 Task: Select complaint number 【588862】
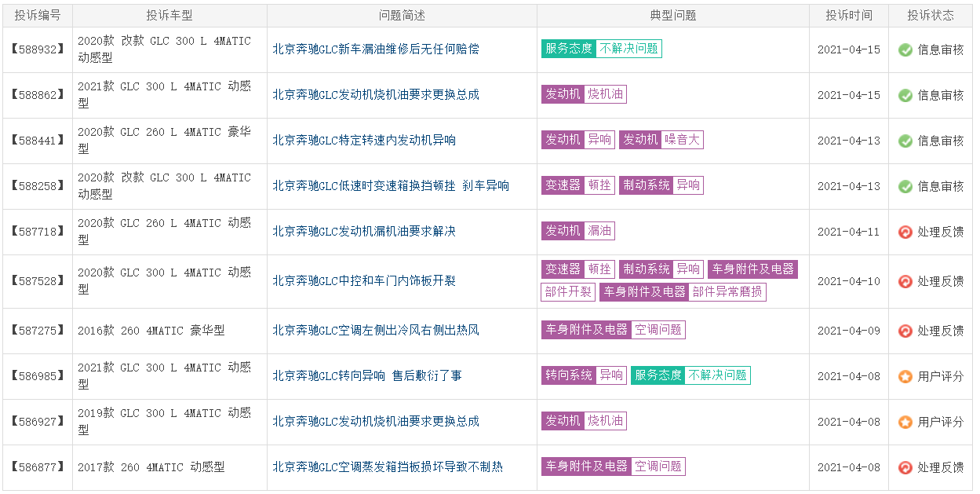pos(37,95)
